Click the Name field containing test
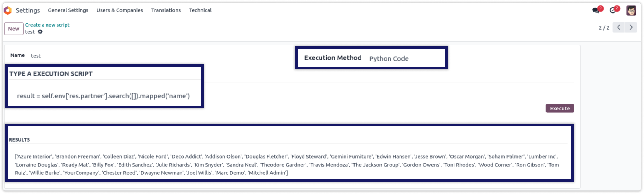Screen dimensions: 644x194 click(x=36, y=56)
